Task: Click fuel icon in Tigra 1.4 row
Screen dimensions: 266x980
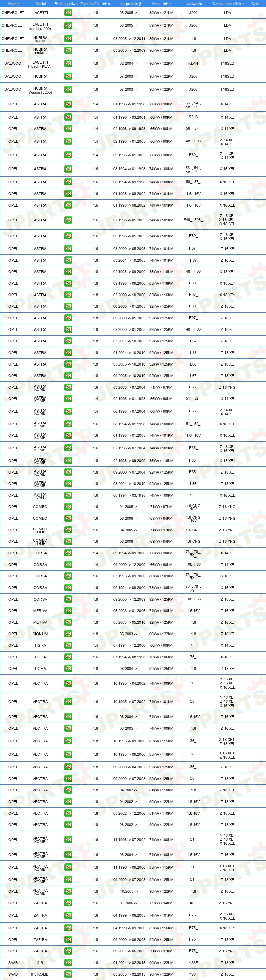Action: pyautogui.click(x=68, y=645)
